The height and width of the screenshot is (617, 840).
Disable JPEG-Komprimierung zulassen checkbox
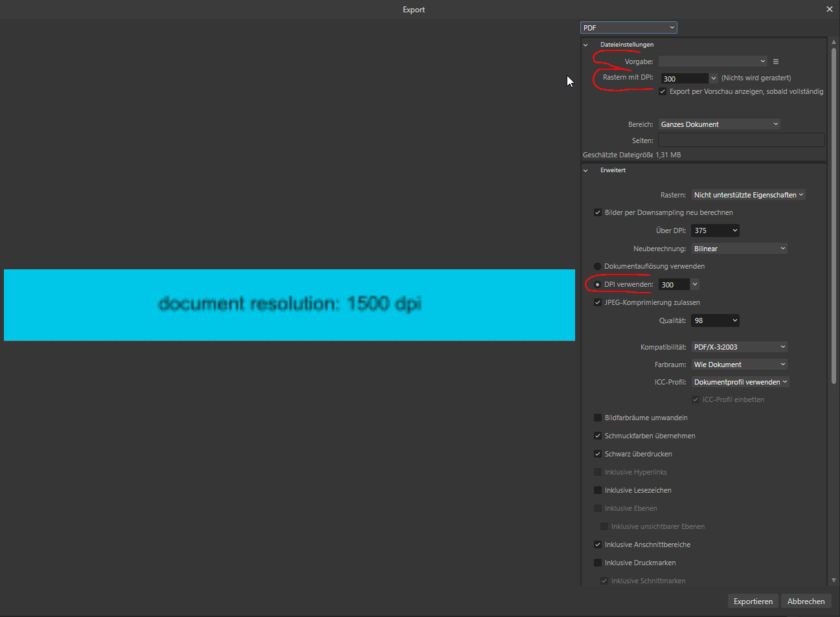point(598,302)
